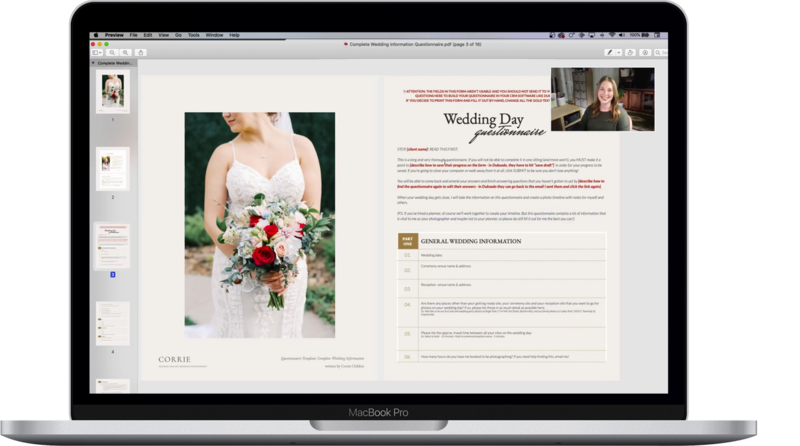This screenshot has width=800, height=446.
Task: Click the volume icon in menu bar
Action: pyautogui.click(x=623, y=35)
